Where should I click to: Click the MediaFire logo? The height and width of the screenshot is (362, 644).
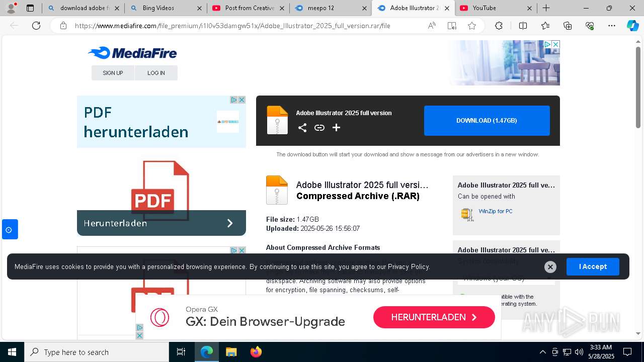pos(132,53)
